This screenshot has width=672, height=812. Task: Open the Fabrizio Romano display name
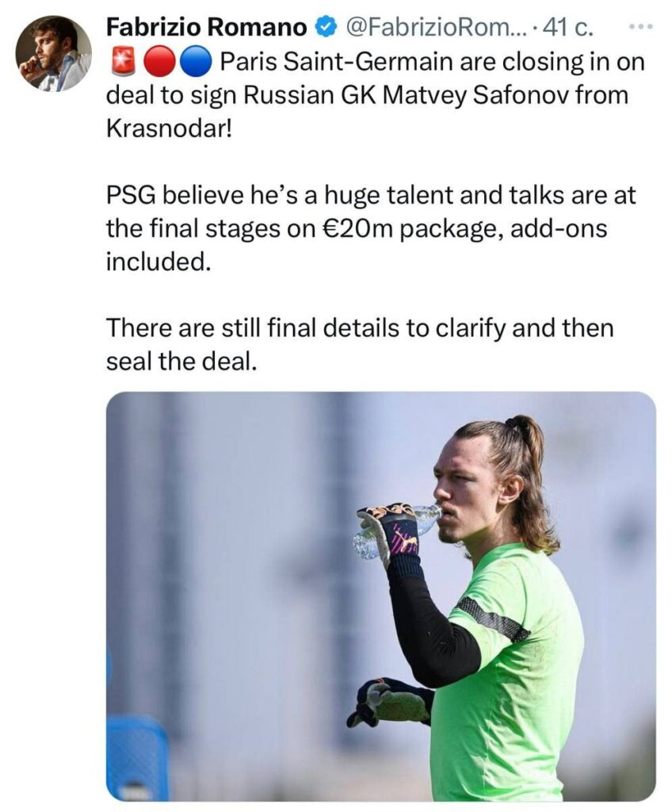pos(206,28)
